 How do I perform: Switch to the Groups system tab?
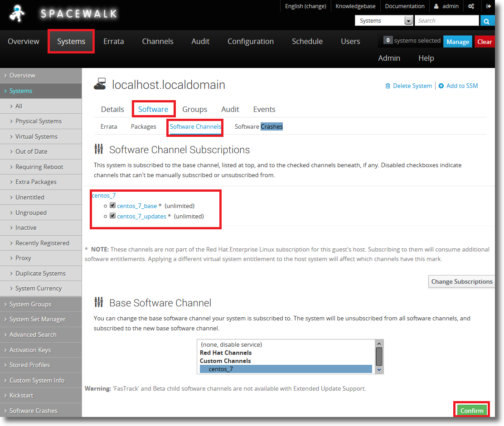coord(194,109)
